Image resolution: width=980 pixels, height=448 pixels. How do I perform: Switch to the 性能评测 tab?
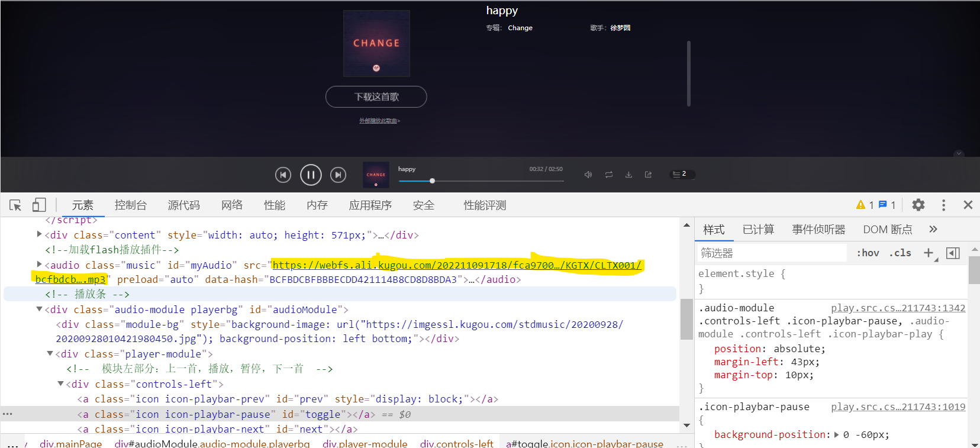[485, 205]
